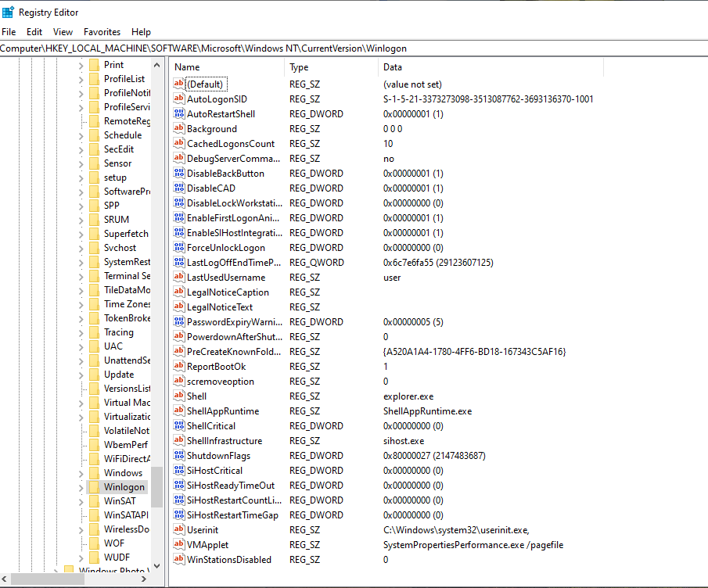The height and width of the screenshot is (588, 708).
Task: Click the ReportBootOk value icon
Action: (179, 367)
